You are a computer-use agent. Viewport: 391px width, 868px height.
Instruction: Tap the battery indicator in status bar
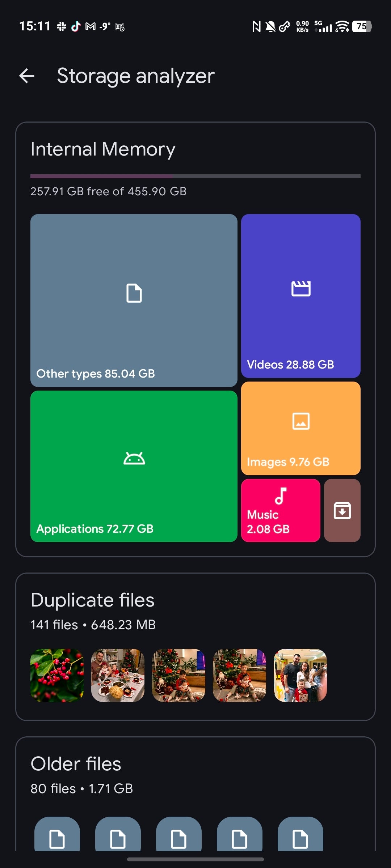(362, 26)
